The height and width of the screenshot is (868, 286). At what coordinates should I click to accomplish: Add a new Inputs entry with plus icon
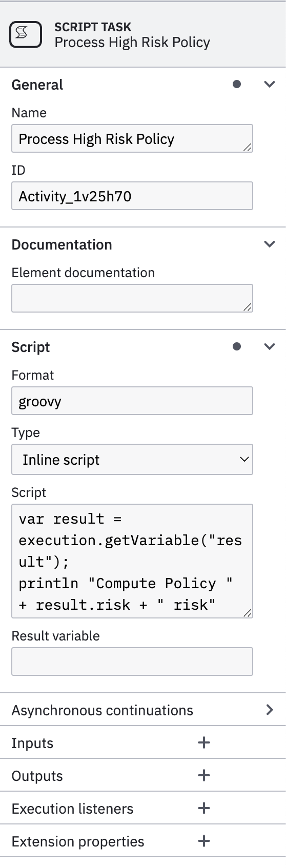point(204,742)
